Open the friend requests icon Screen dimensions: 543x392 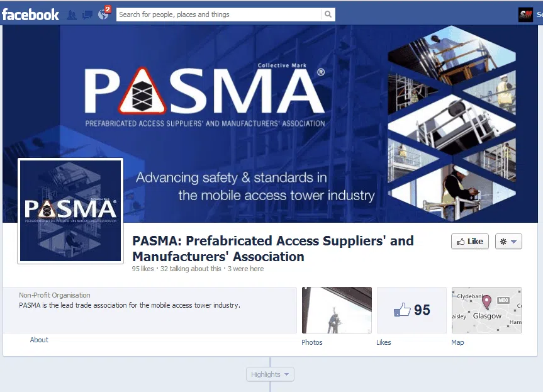click(72, 15)
